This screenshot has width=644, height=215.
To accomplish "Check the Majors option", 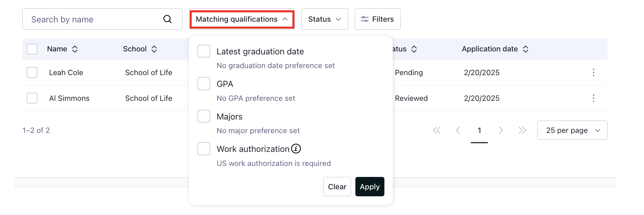I will point(204,116).
